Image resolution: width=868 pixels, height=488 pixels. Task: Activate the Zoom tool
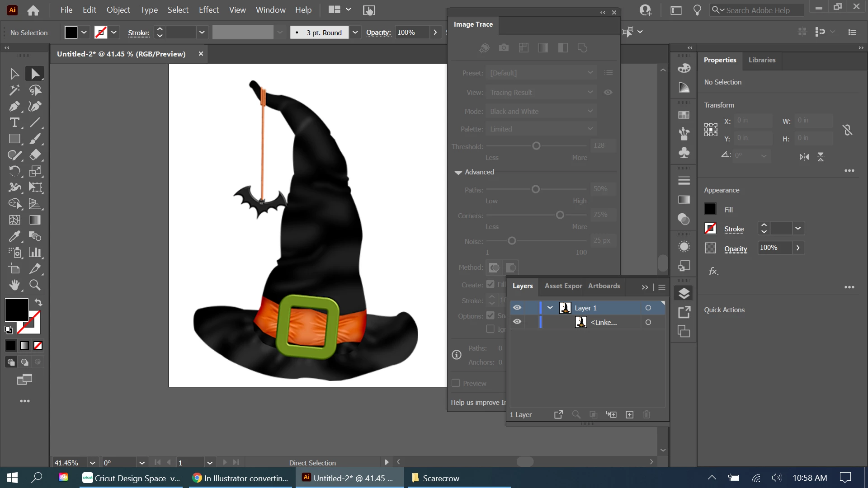coord(35,285)
